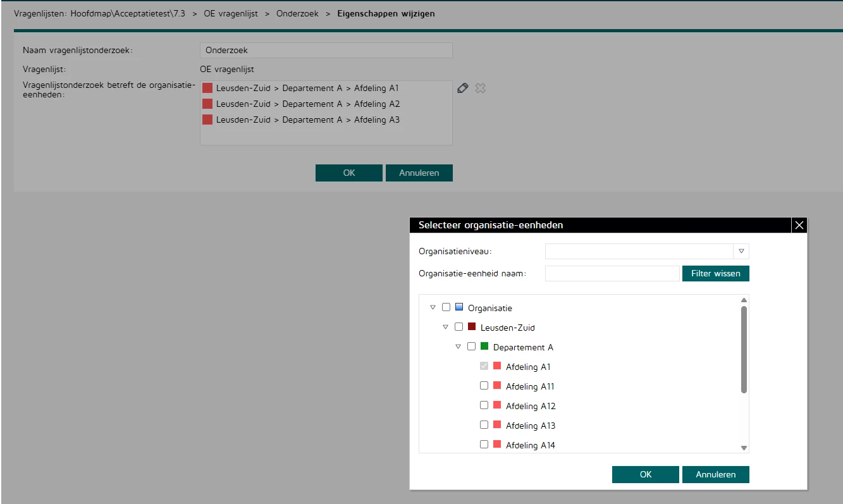The image size is (843, 504).
Task: Check the Afdeling A11 checkbox
Action: [484, 386]
